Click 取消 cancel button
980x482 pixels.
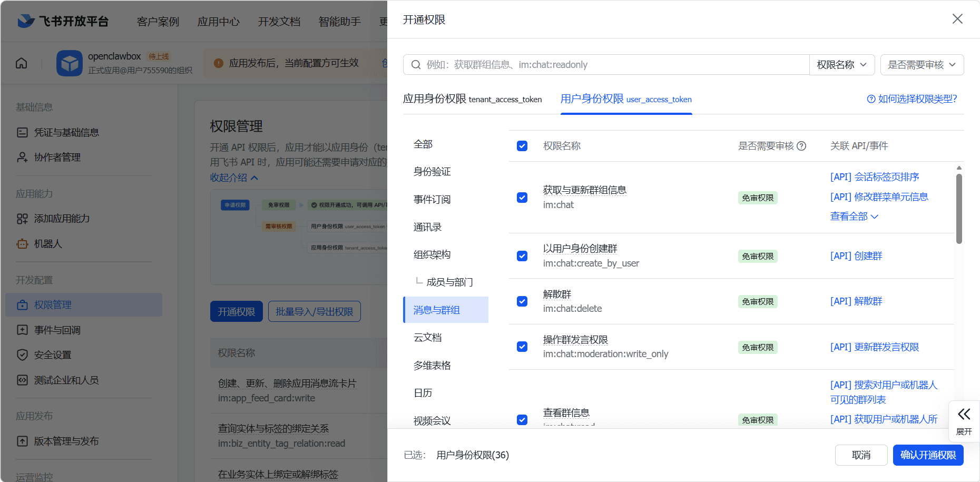[x=861, y=455]
